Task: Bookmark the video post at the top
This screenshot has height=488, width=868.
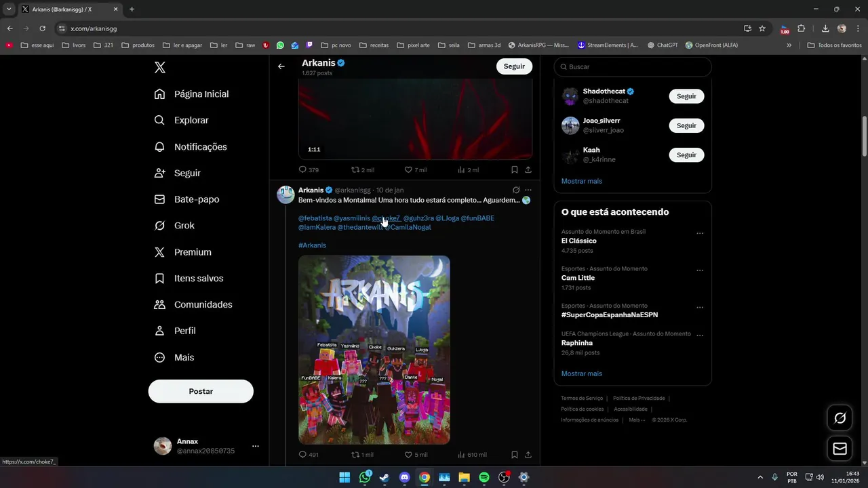Action: (x=515, y=169)
